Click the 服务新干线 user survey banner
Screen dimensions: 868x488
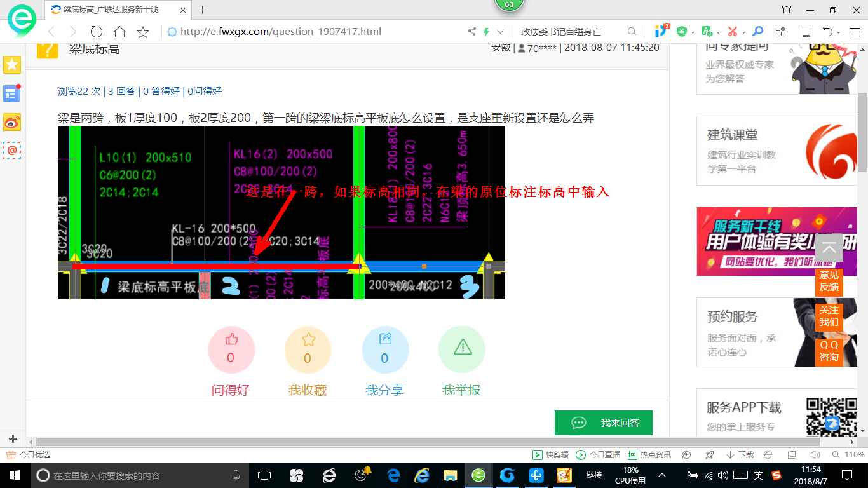[776, 241]
